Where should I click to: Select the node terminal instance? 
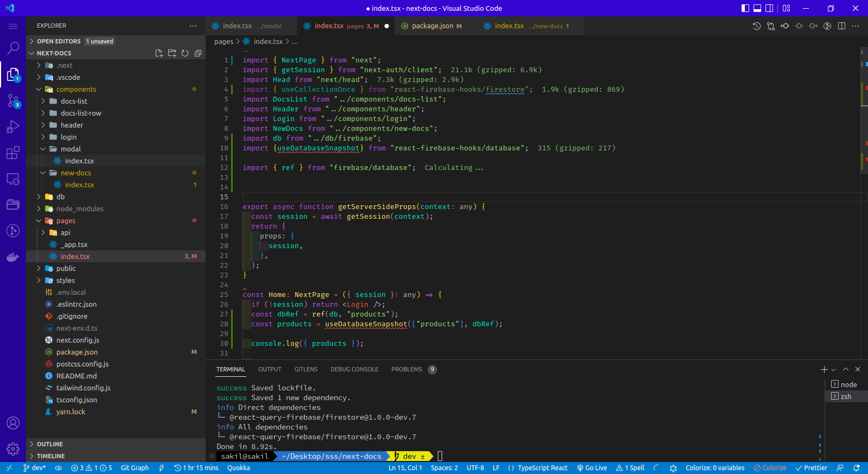(x=846, y=384)
